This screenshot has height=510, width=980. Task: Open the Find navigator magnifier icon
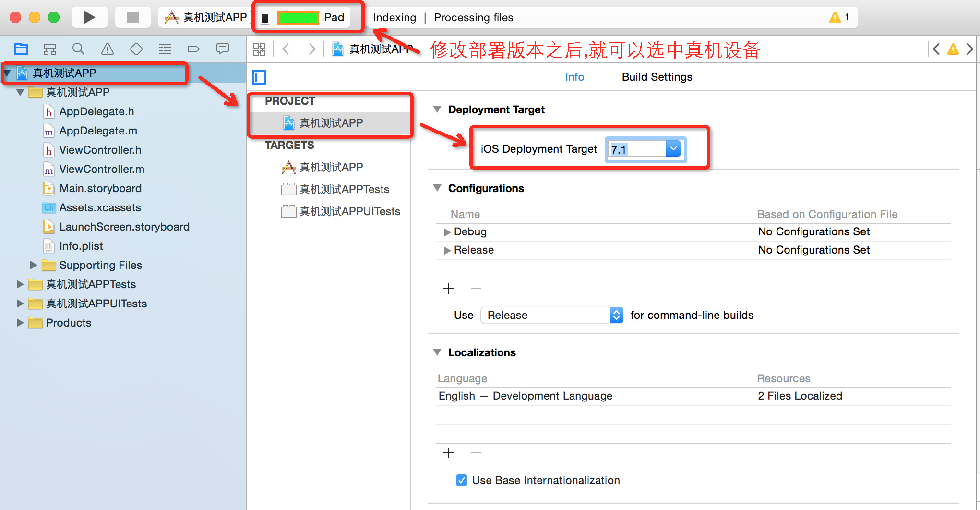(x=78, y=49)
